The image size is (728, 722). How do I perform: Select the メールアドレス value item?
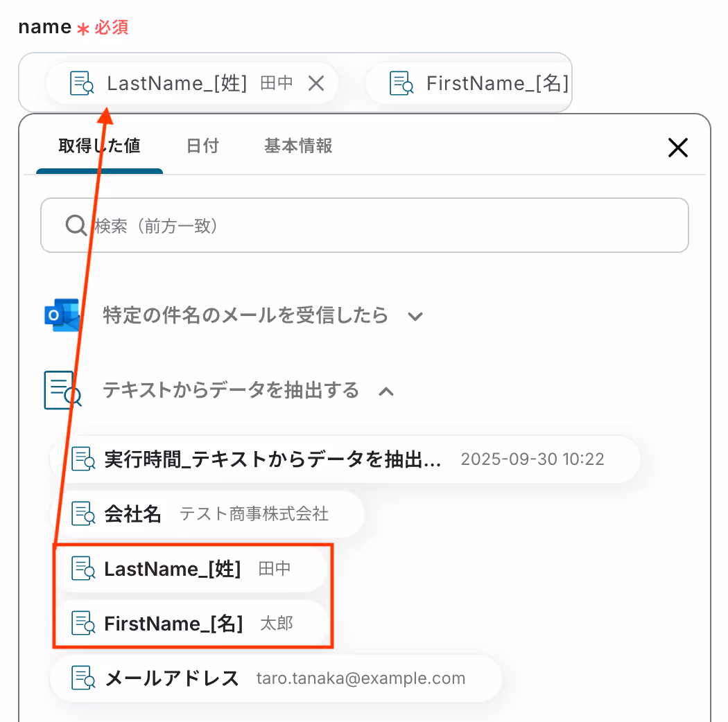pyautogui.click(x=276, y=678)
